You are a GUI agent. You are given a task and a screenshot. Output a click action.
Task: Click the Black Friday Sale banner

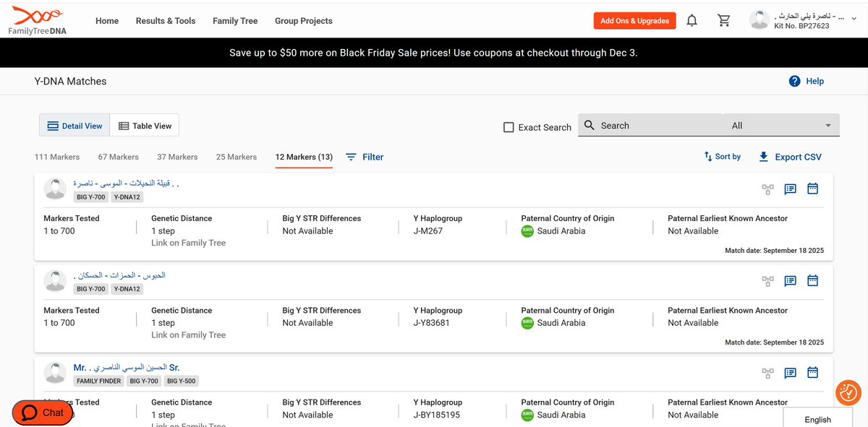click(433, 53)
